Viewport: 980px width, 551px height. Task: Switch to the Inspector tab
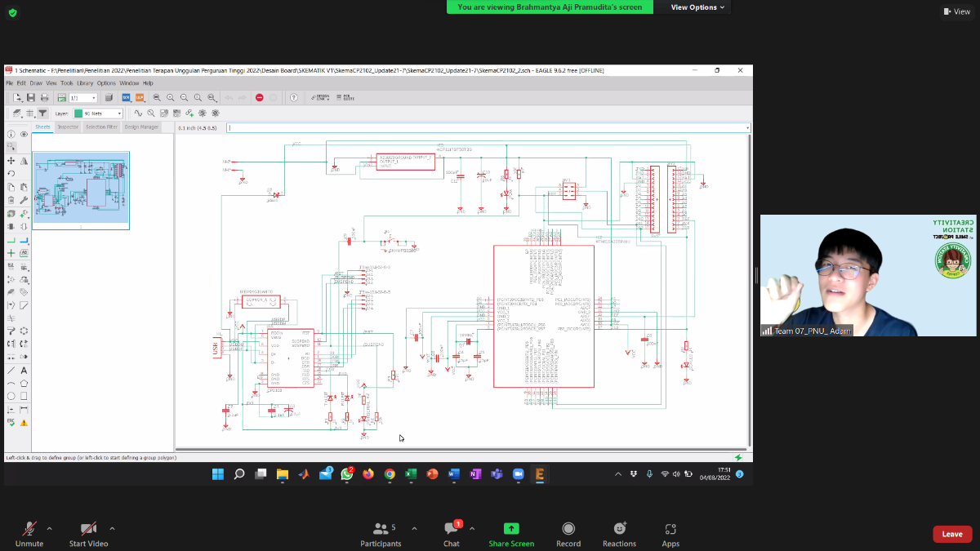[x=68, y=127]
